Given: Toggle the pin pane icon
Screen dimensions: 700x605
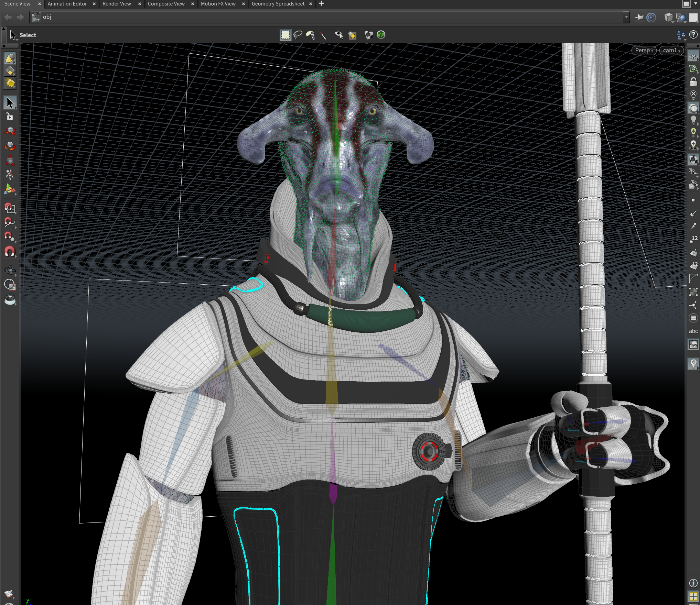Looking at the screenshot, I should click(x=639, y=17).
